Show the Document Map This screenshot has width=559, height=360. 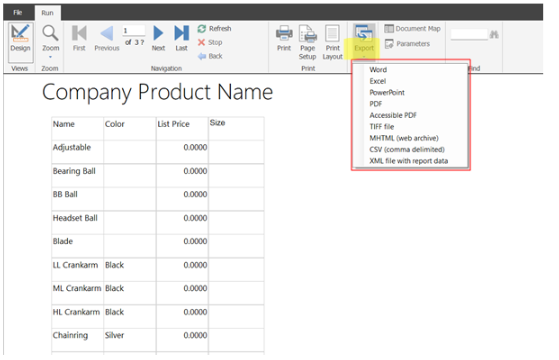point(412,29)
